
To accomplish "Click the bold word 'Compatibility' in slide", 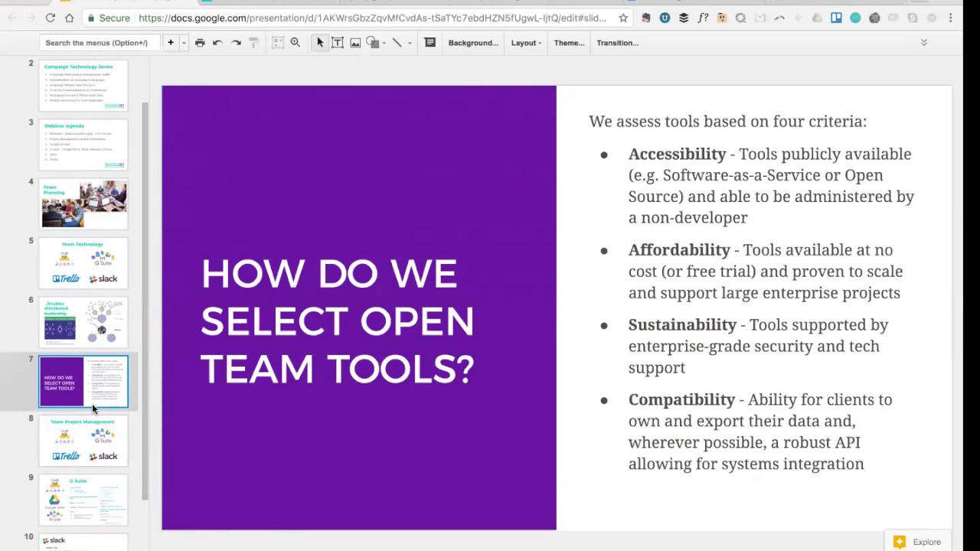I will coord(681,399).
